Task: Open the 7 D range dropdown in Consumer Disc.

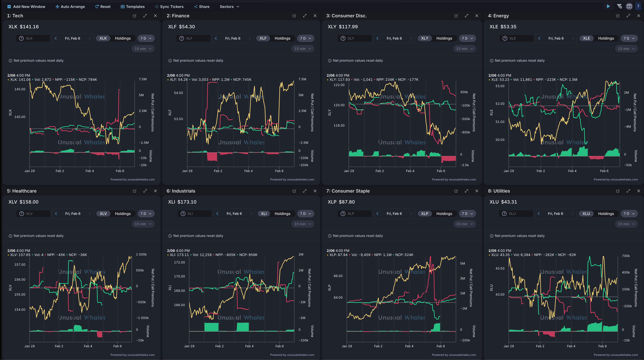Action: (467, 38)
